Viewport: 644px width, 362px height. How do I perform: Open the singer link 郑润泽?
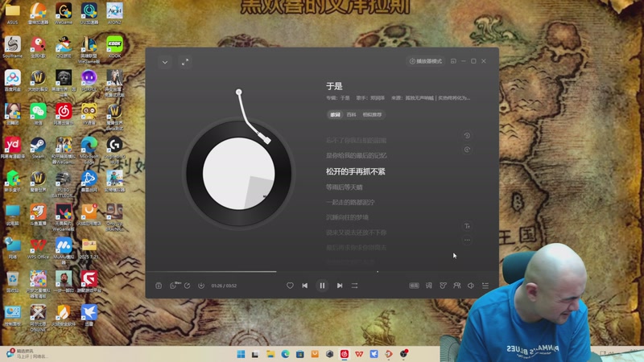click(x=377, y=98)
